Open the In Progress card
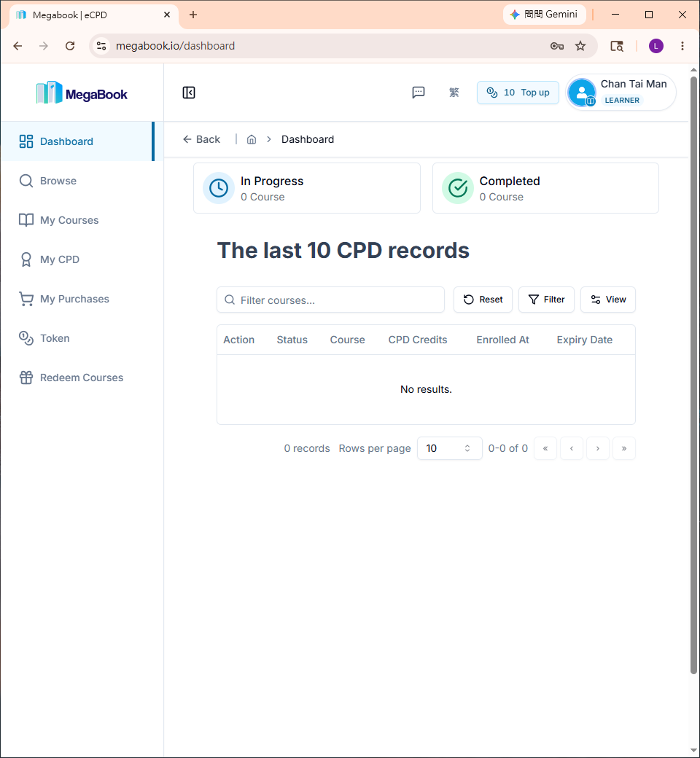 [x=307, y=188]
